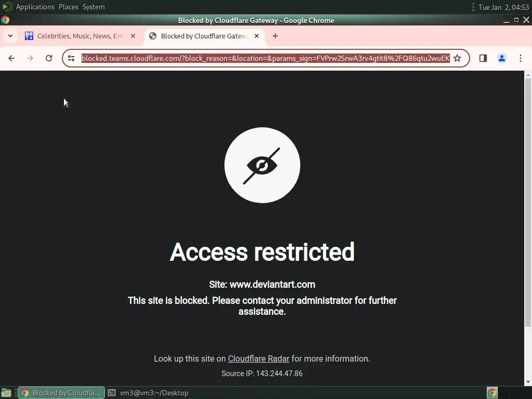Switch to the vm3@vm3 Desktop terminal in taskbar
The width and height of the screenshot is (532, 399).
click(148, 393)
